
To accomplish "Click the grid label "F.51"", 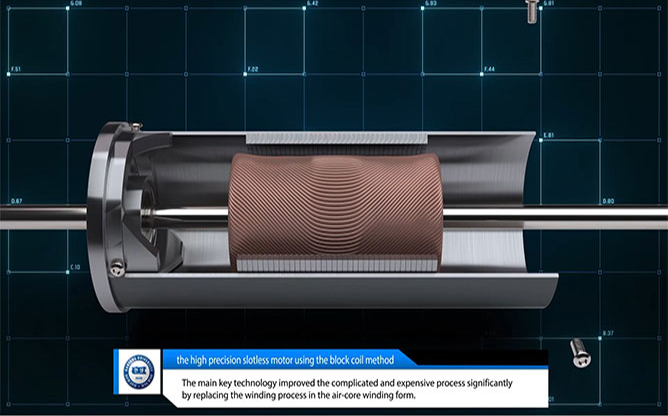I will tap(16, 69).
